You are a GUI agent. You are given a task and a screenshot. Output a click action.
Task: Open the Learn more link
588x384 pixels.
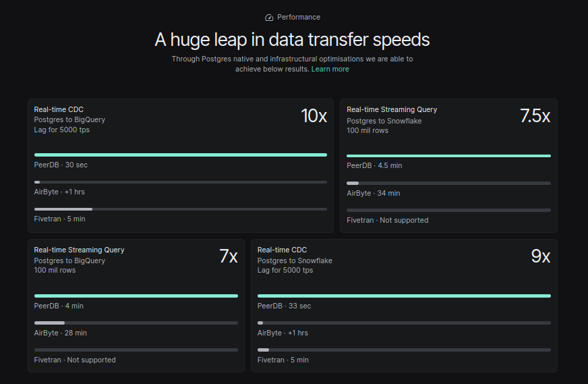tap(330, 69)
